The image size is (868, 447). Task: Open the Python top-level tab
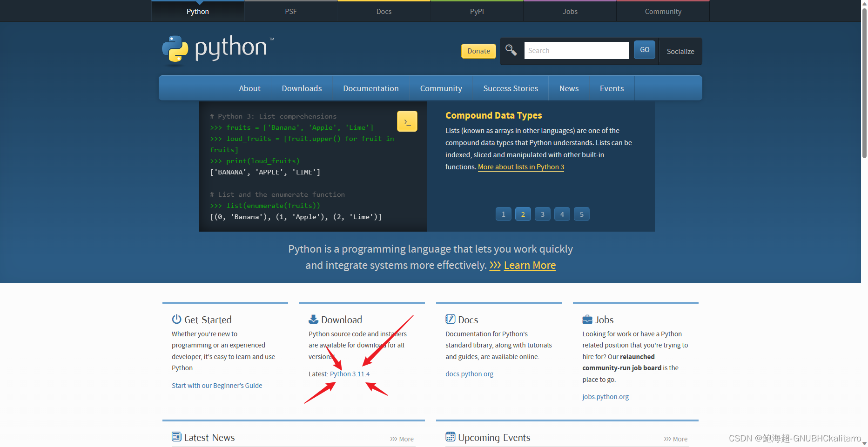click(x=198, y=11)
